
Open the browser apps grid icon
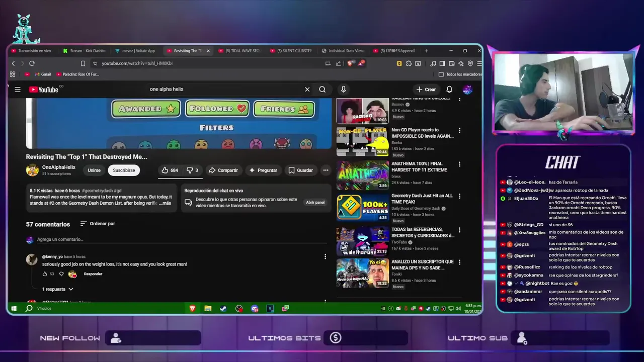(x=13, y=74)
